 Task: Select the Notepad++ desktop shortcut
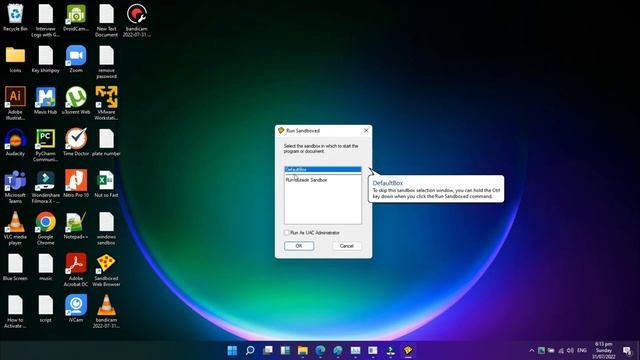[76, 226]
